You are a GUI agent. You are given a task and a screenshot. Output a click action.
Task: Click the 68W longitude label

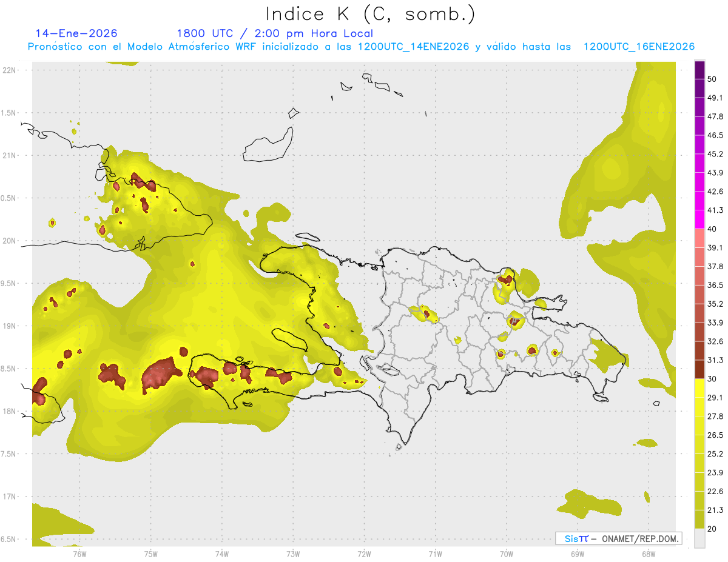(648, 554)
